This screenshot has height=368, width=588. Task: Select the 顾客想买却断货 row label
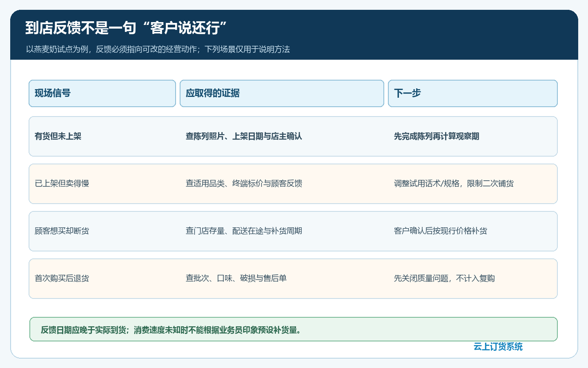62,231
